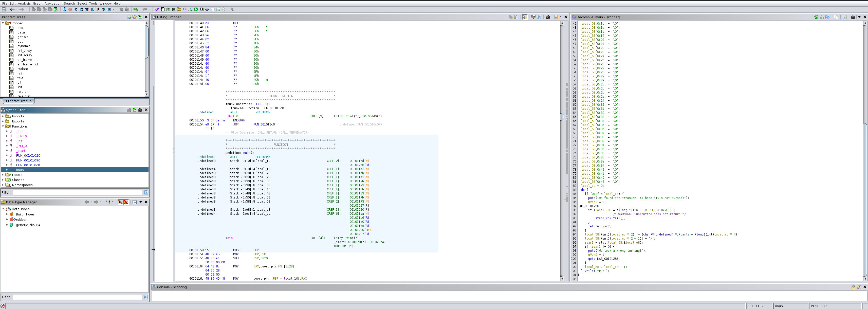This screenshot has height=309, width=868.
Task: Open the Bytes viewer toolbar icon
Action: [x=162, y=9]
